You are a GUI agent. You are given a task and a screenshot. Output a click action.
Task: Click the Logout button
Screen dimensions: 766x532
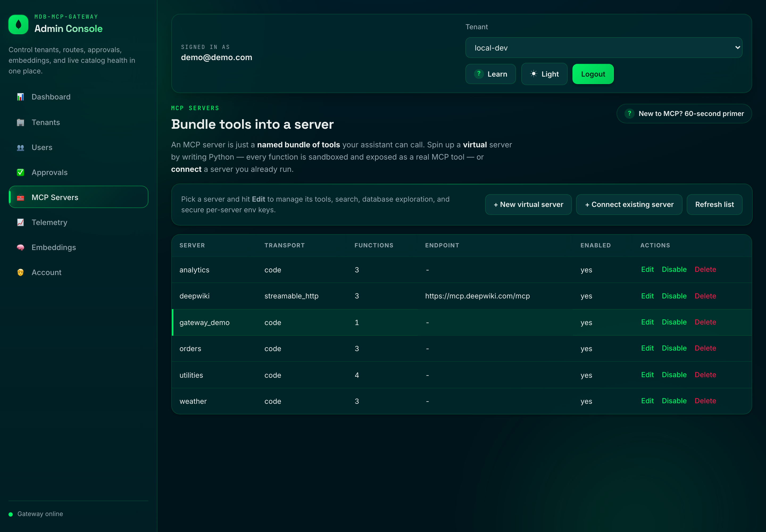[593, 74]
